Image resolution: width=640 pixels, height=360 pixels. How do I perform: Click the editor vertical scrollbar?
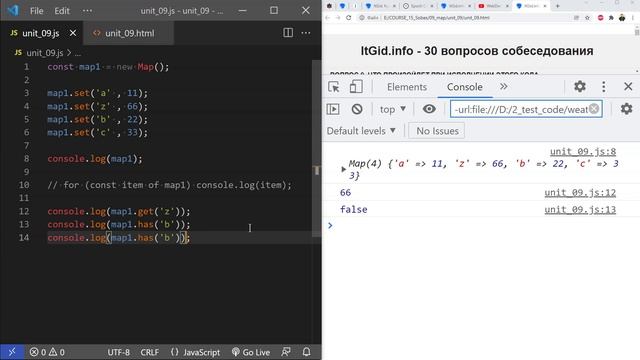tap(317, 149)
